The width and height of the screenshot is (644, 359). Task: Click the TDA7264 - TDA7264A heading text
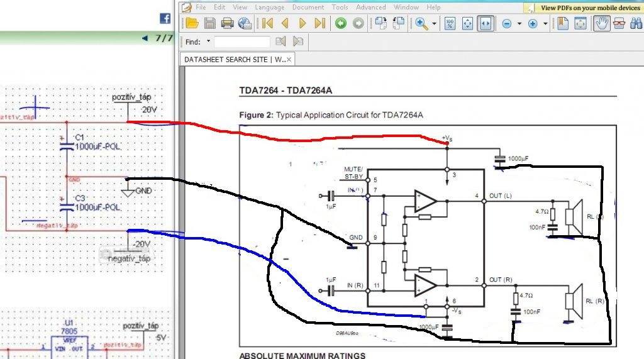[286, 91]
